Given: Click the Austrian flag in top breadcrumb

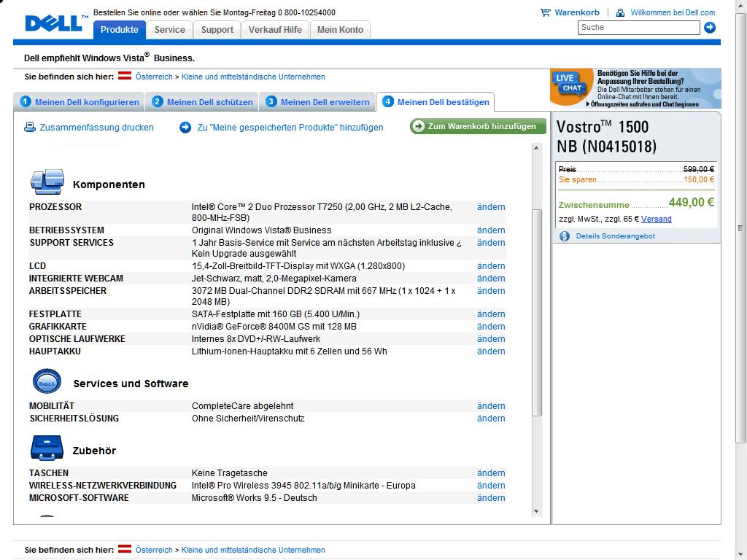Looking at the screenshot, I should tap(125, 76).
